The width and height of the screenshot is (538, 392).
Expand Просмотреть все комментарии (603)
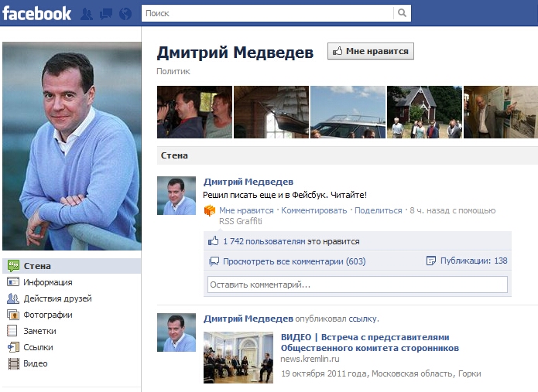(x=294, y=261)
